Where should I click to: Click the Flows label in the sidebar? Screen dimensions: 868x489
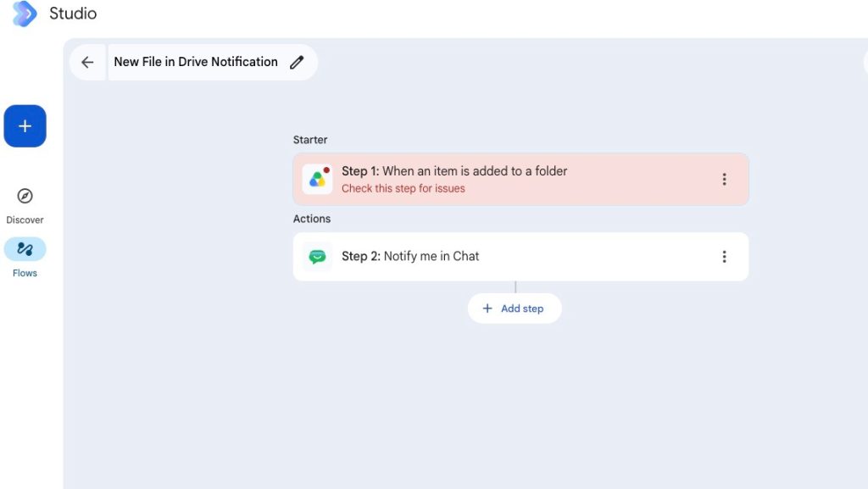(25, 273)
